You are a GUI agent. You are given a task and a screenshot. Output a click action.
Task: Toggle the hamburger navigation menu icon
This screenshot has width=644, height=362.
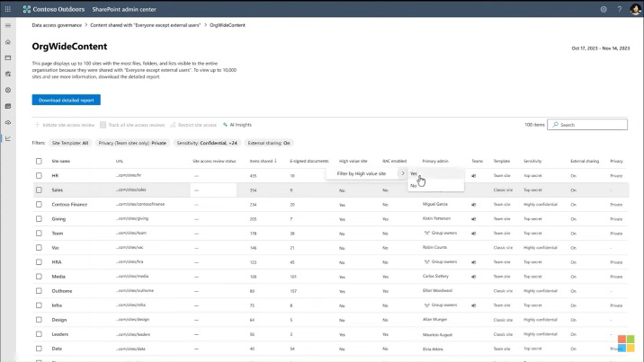[8, 25]
